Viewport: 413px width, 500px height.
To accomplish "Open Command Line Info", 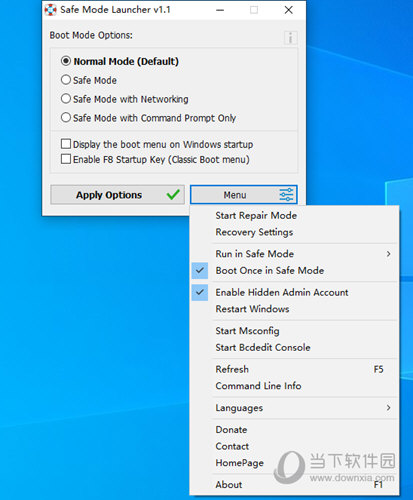I will (x=258, y=386).
